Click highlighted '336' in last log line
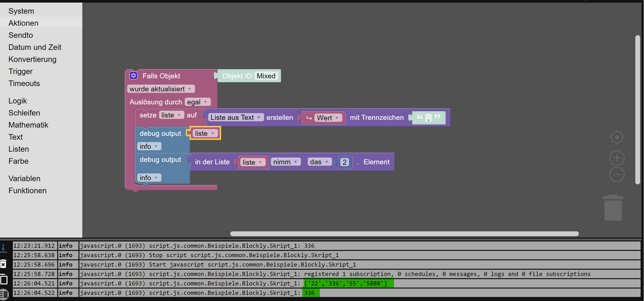Viewport: 644px width, 301px height. (x=311, y=293)
